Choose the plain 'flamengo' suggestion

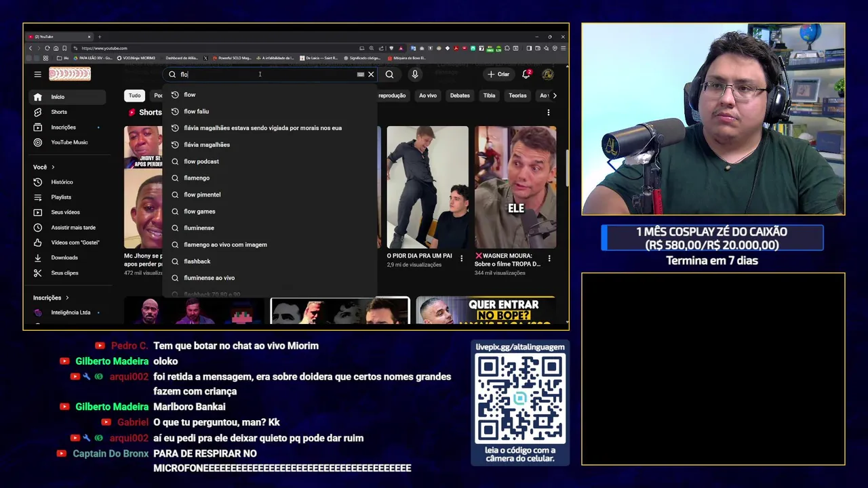(270, 178)
